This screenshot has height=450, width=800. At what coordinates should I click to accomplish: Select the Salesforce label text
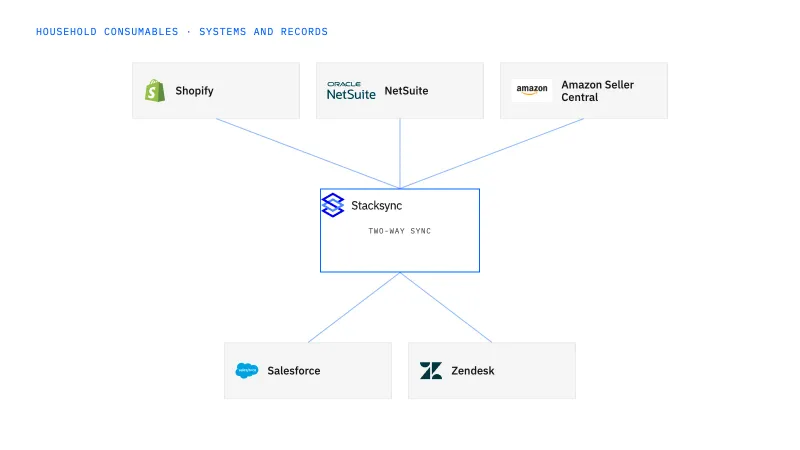[294, 370]
